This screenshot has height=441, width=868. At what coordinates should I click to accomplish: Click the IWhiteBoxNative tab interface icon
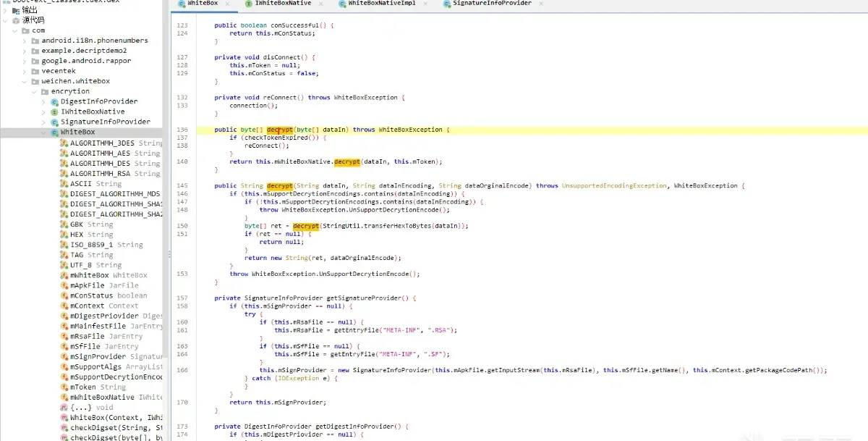(x=248, y=4)
